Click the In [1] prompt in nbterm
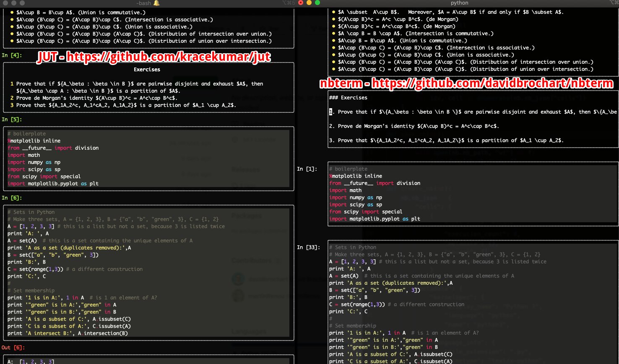This screenshot has width=619, height=364. [307, 169]
